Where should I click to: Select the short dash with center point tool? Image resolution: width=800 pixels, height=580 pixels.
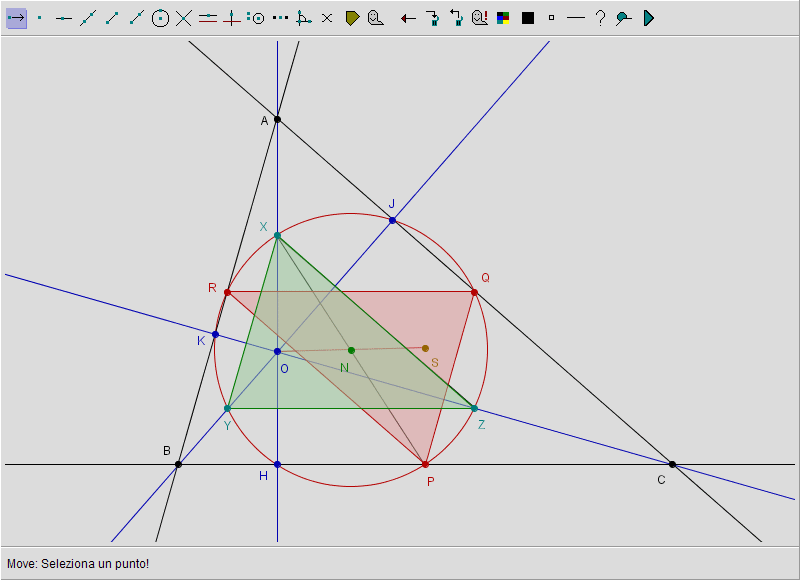[64, 18]
